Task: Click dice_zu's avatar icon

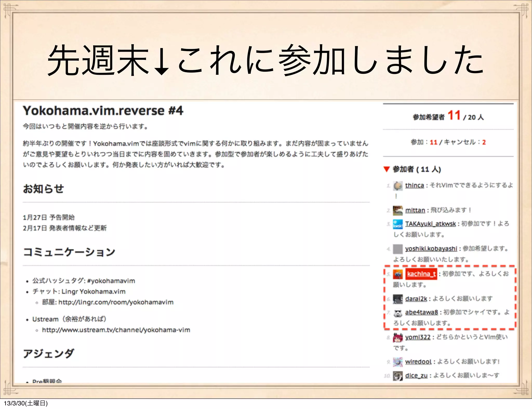Action: coord(397,376)
